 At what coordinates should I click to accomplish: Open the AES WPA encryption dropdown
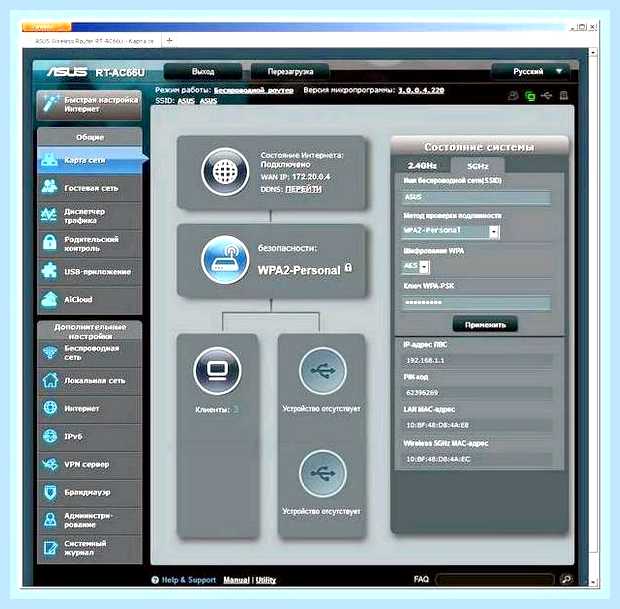415,267
